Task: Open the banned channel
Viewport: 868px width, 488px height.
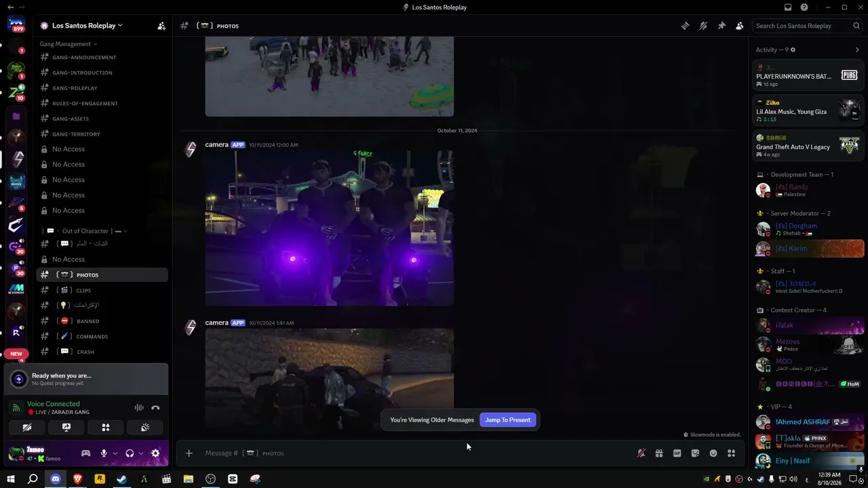Action: click(102, 321)
